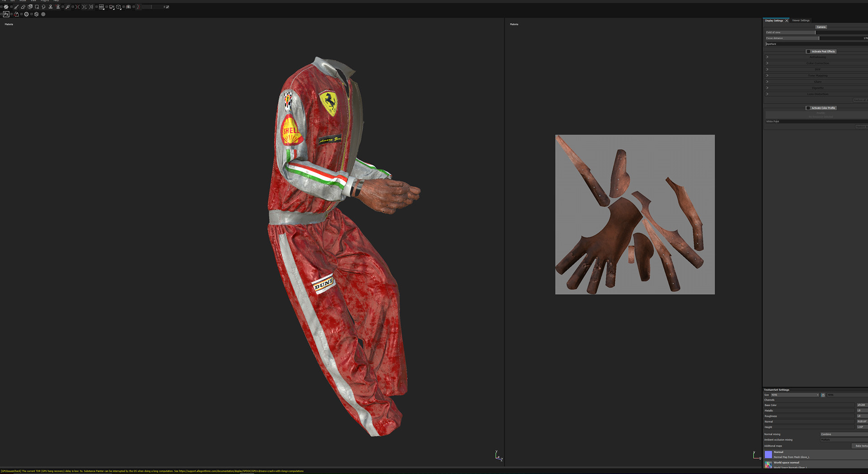
Task: Adjust the lazy mouse distance slider
Action: pyautogui.click(x=152, y=7)
